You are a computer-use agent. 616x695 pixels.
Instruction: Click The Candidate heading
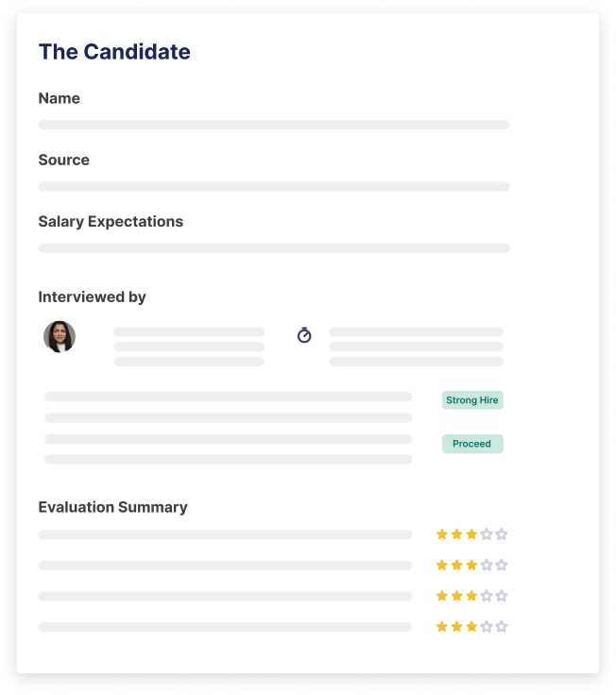tap(114, 52)
